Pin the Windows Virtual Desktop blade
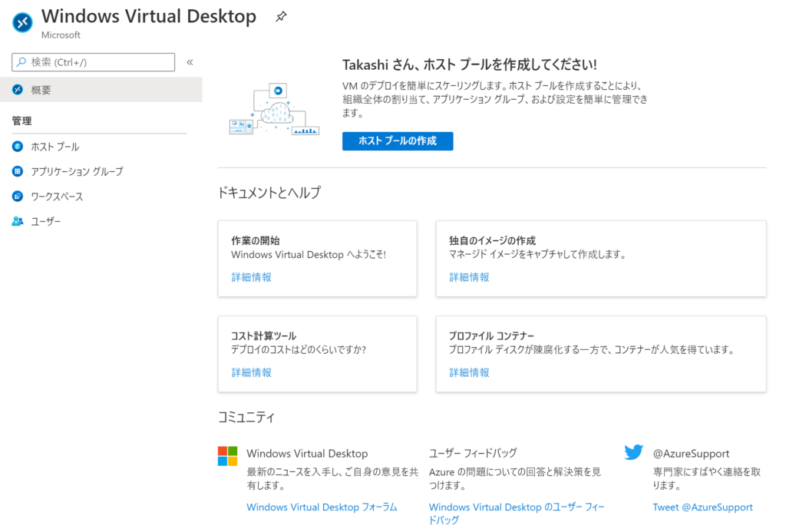Screen dimensions: 786x532 pos(281,17)
